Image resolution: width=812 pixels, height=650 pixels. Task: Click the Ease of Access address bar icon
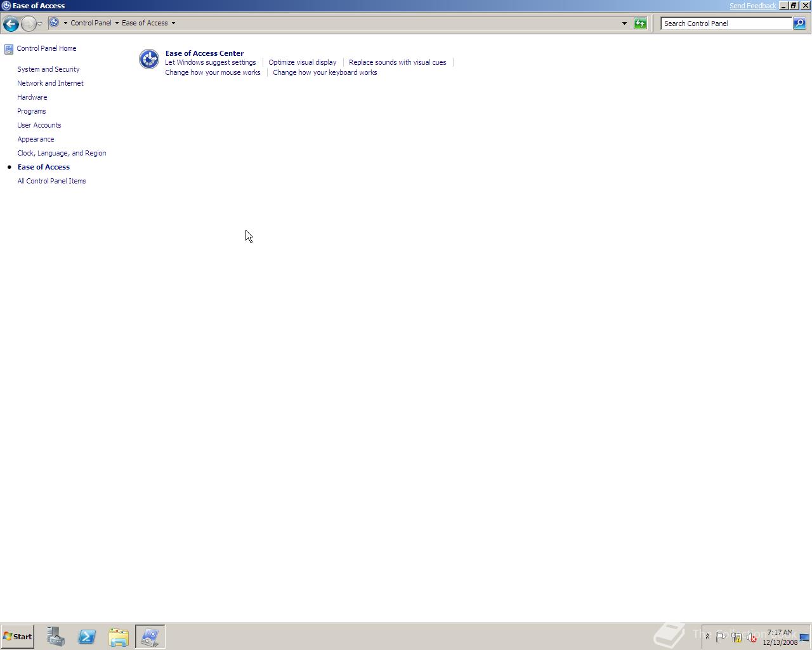click(x=55, y=23)
